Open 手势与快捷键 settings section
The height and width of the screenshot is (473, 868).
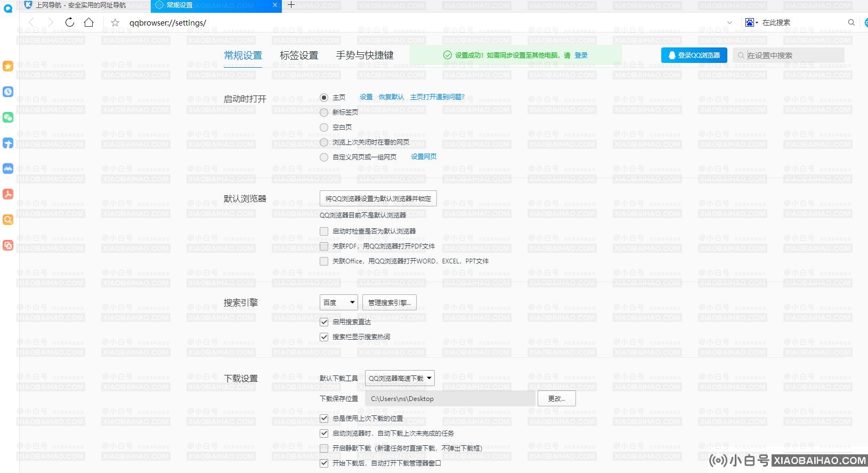365,55
